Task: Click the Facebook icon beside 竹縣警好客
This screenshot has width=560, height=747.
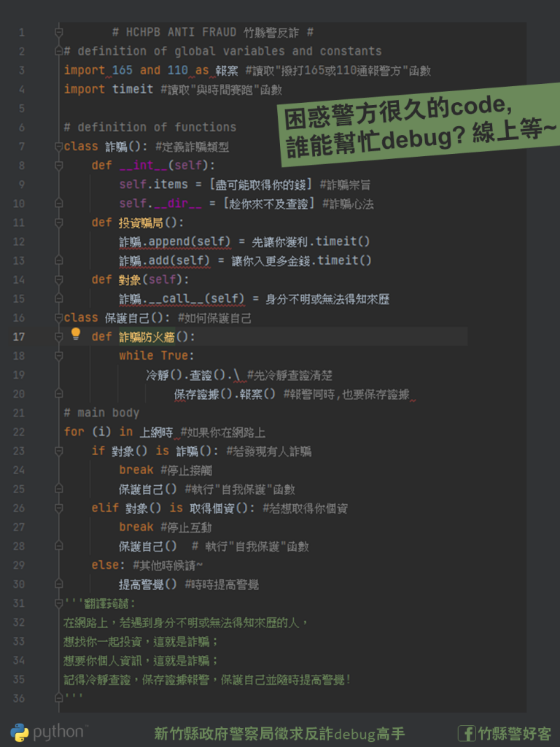Action: [x=467, y=733]
